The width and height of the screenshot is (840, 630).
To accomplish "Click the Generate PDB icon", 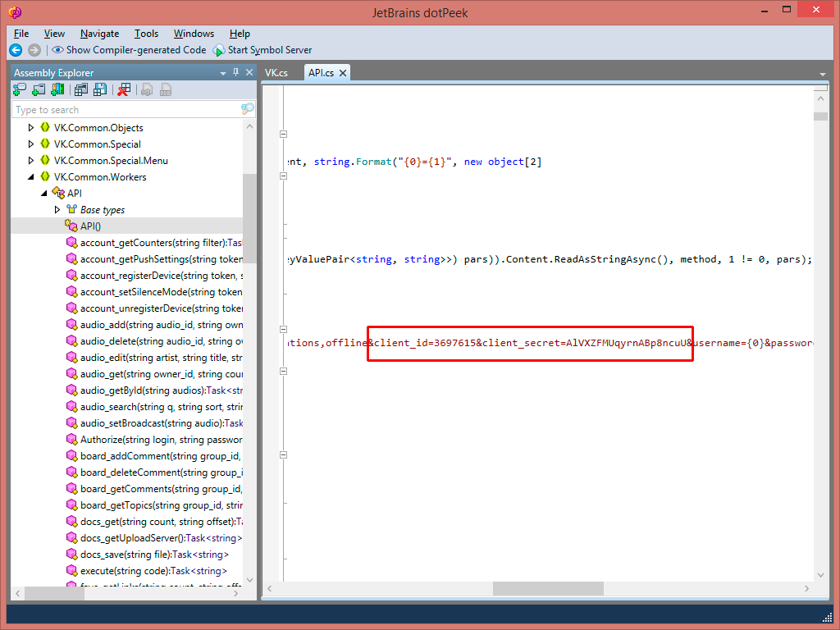I will pyautogui.click(x=166, y=90).
